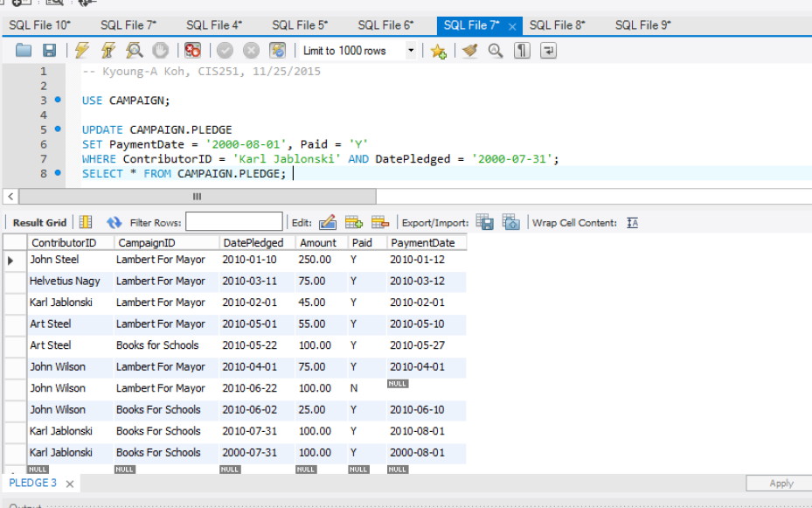This screenshot has width=812, height=508.
Task: Save the script with the floppy disk icon
Action: [50, 51]
